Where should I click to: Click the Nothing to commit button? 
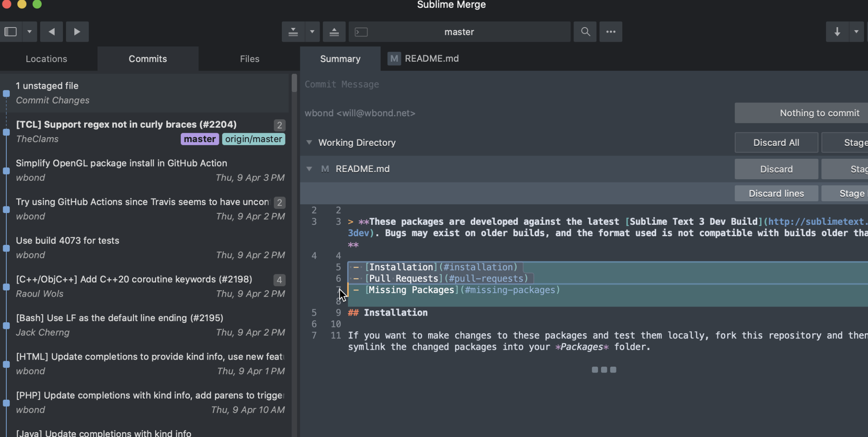coord(802,113)
